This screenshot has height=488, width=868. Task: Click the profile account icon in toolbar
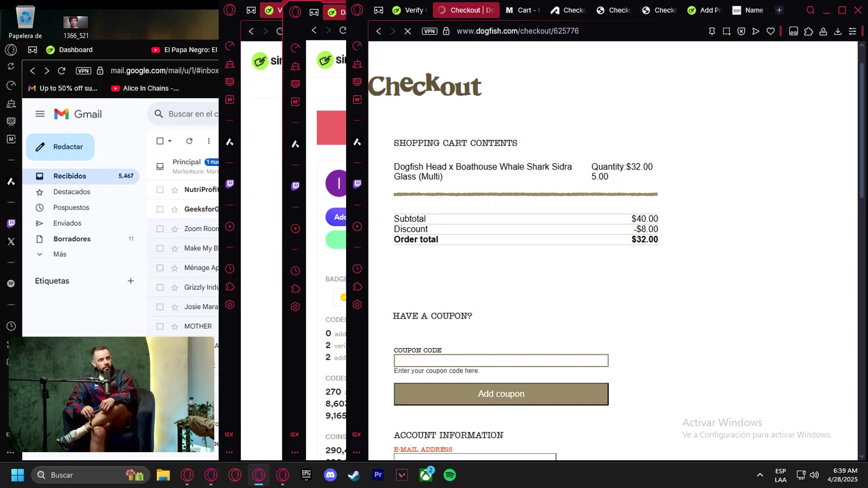[823, 31]
